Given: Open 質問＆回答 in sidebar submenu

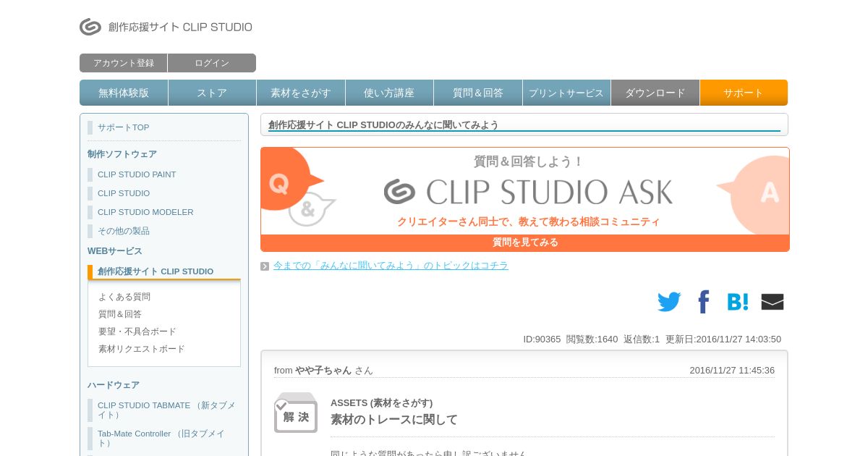Looking at the screenshot, I should tap(120, 314).
